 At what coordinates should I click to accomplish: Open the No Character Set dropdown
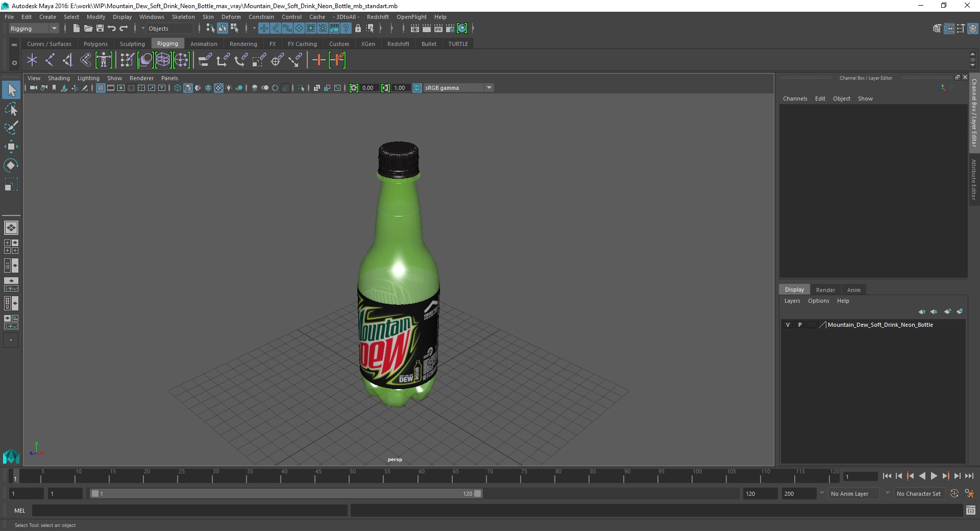pyautogui.click(x=919, y=494)
